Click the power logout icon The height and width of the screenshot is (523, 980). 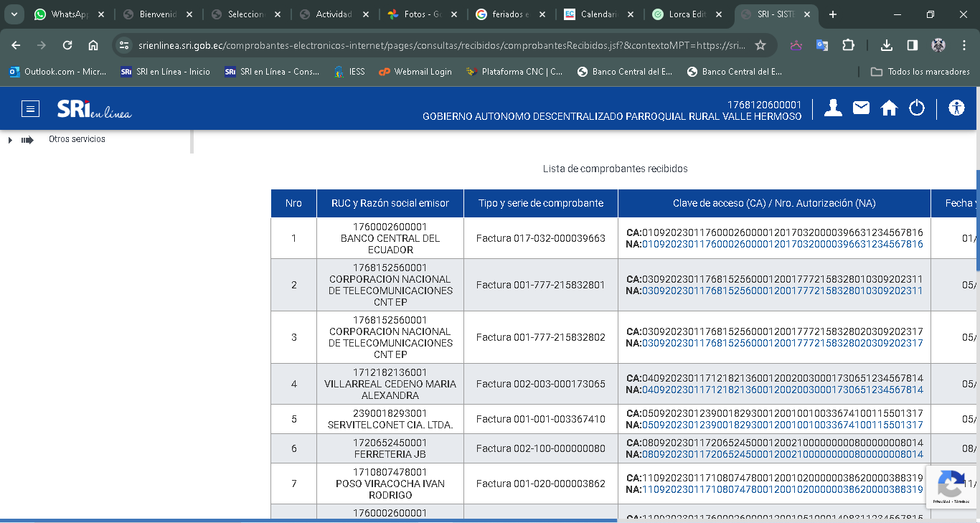coord(917,108)
